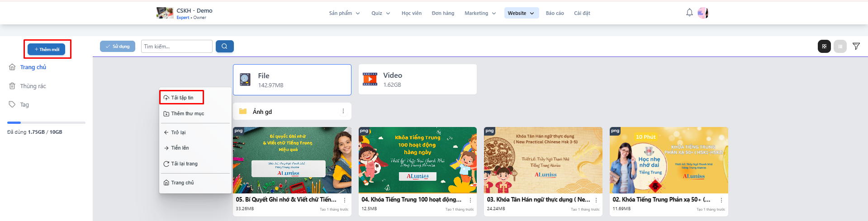Open options for 02. Khóa Tiếng Trung file
The image size is (868, 221).
[721, 200]
